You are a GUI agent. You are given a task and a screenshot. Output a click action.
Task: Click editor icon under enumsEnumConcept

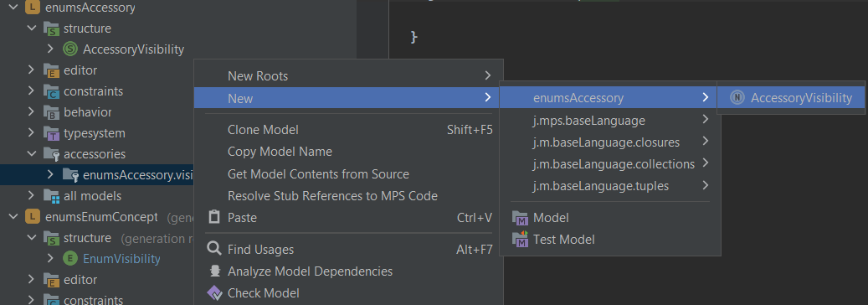(52, 281)
